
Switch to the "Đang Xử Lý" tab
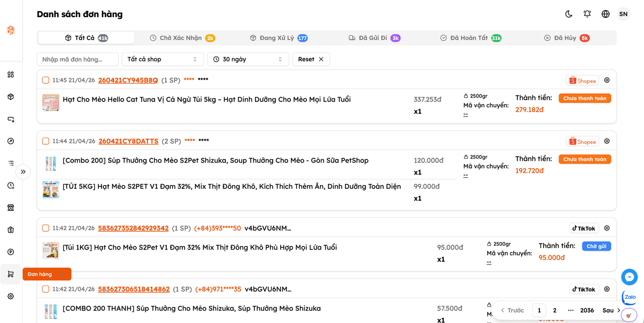(279, 38)
